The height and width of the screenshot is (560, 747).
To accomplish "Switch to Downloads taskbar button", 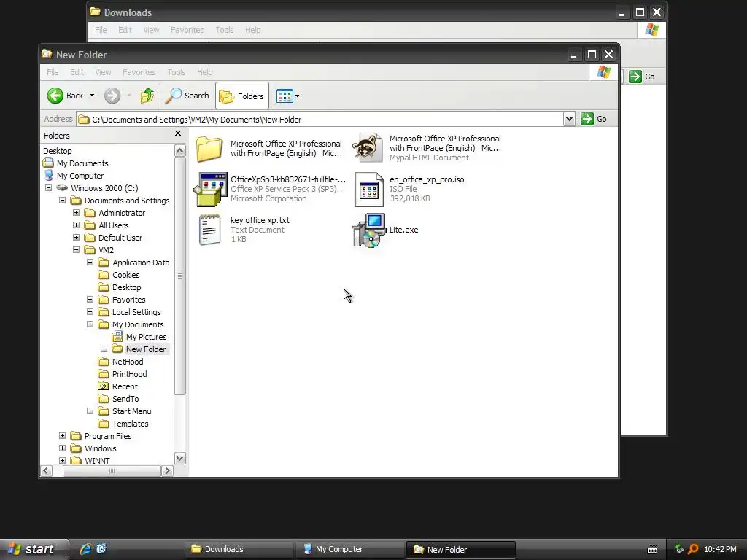I will pos(239,549).
